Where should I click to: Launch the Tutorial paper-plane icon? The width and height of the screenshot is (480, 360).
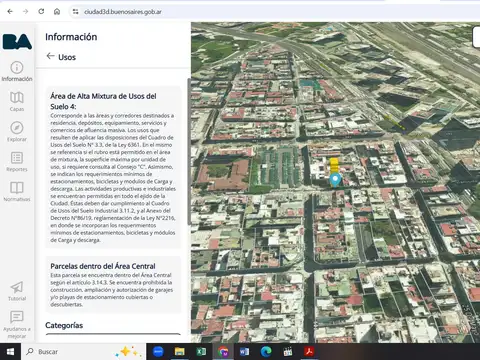(17, 291)
